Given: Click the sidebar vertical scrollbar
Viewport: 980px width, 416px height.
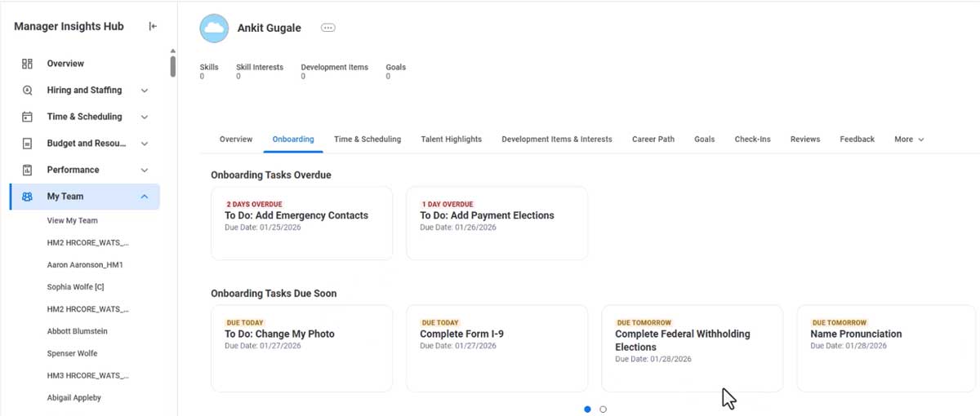Looking at the screenshot, I should tap(172, 65).
